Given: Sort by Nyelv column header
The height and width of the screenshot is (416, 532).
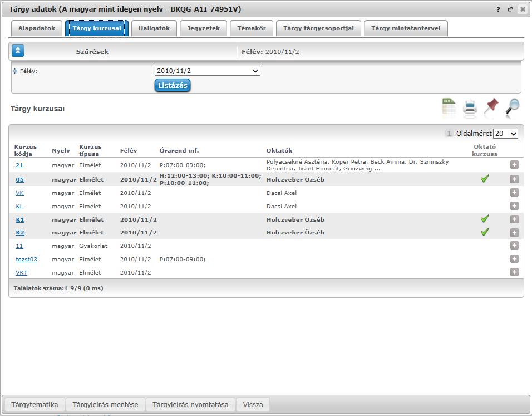Looking at the screenshot, I should click(61, 150).
